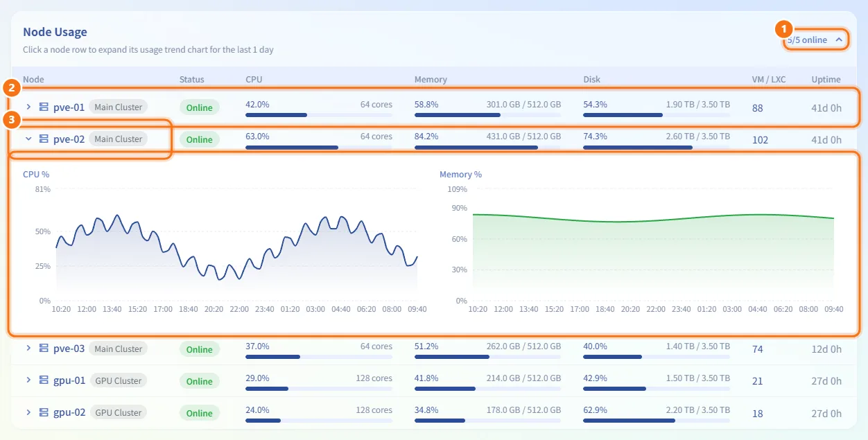Click the Status column header
This screenshot has height=440, width=868.
(192, 79)
